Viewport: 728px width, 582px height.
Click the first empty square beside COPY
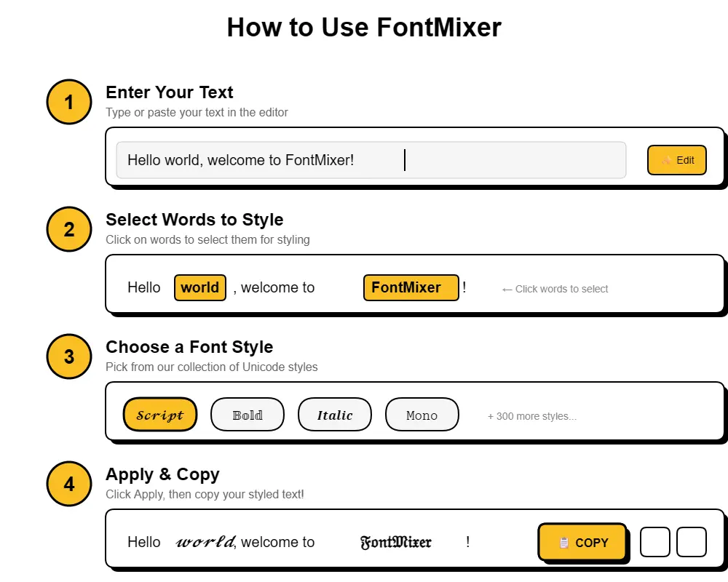pyautogui.click(x=654, y=541)
